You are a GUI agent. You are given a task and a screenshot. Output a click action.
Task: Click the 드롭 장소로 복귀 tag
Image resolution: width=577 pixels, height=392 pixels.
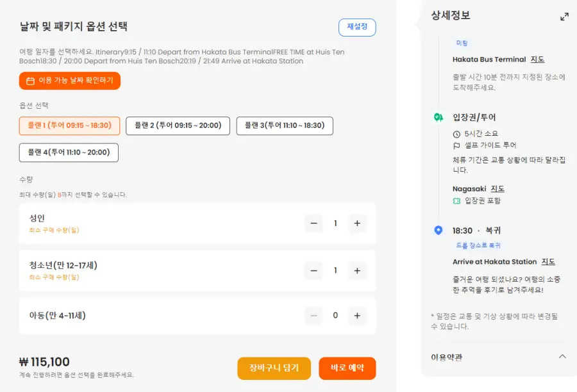click(478, 245)
